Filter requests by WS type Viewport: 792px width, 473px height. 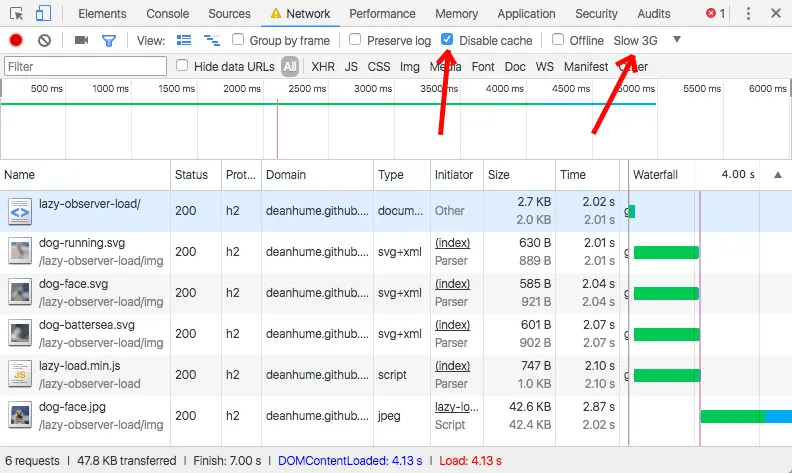coord(544,67)
